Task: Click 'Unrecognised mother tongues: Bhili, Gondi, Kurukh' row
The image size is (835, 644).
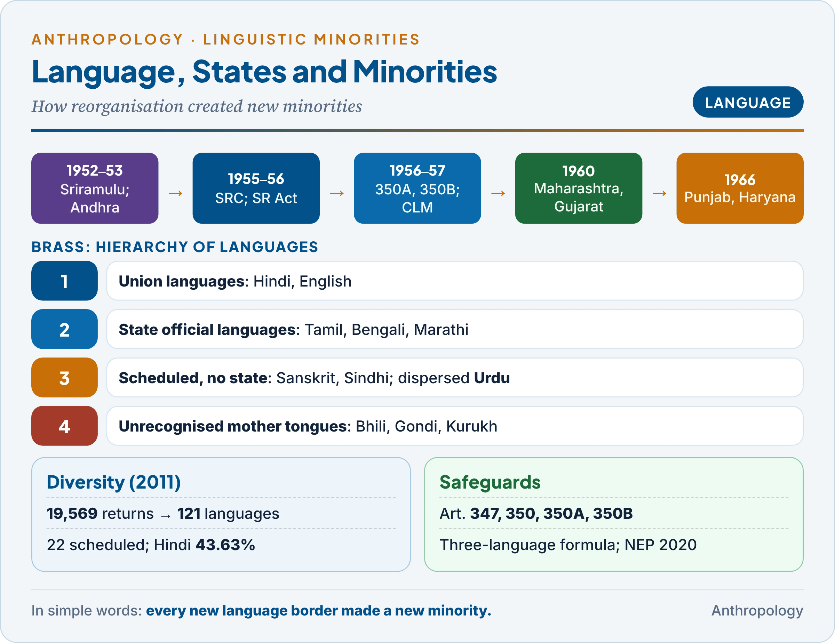Action: 455,426
